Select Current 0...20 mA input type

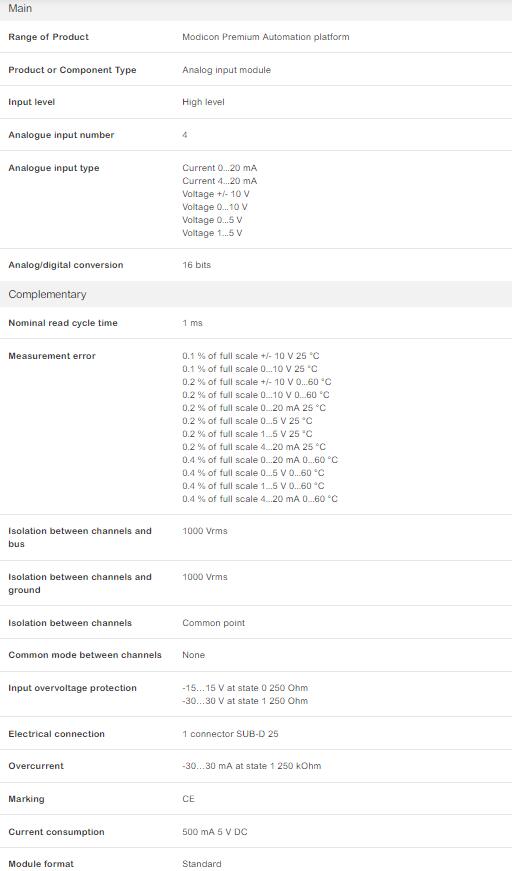(219, 168)
